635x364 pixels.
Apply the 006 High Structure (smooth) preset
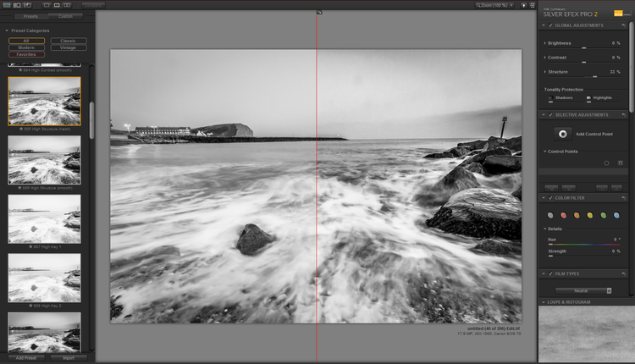point(45,160)
